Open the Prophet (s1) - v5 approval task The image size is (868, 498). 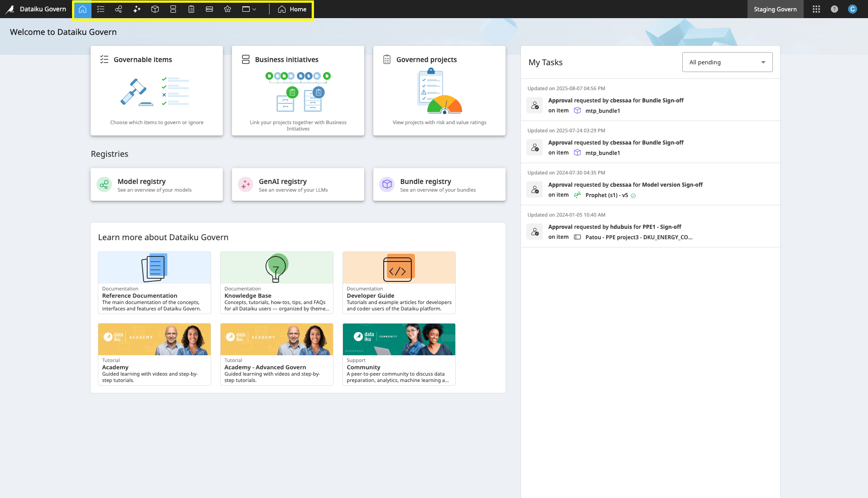606,195
